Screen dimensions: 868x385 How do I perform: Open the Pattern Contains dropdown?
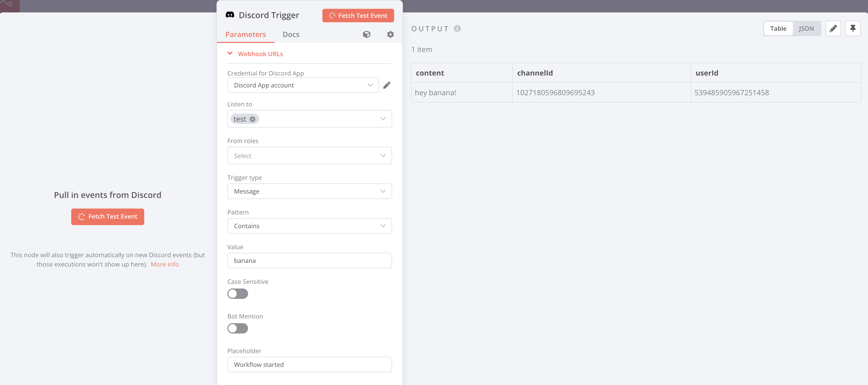tap(309, 226)
